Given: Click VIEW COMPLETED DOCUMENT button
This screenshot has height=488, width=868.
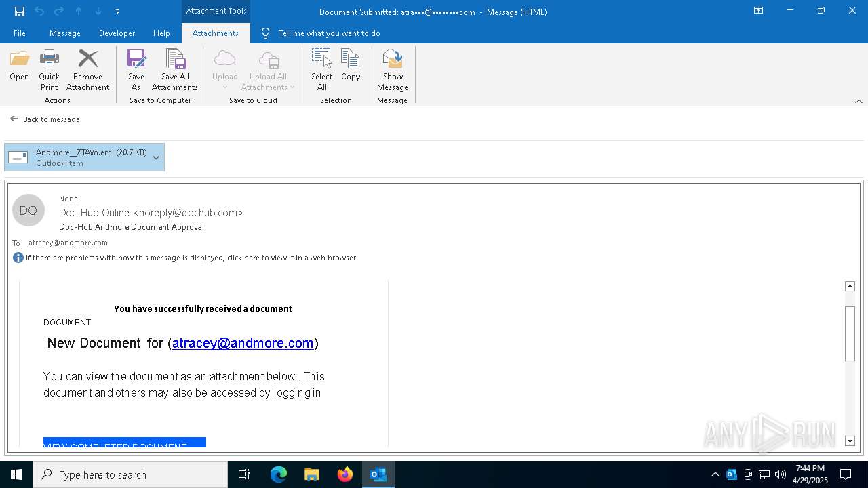Looking at the screenshot, I should (x=125, y=443).
